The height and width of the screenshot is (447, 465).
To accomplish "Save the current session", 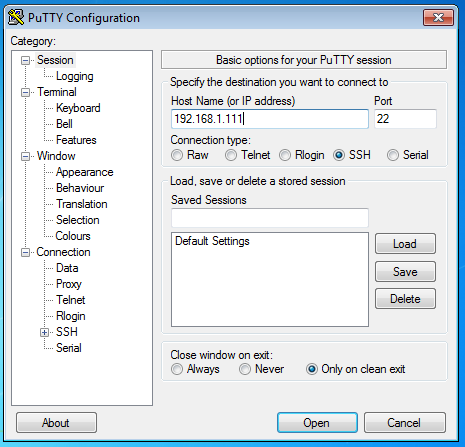I will (x=405, y=271).
